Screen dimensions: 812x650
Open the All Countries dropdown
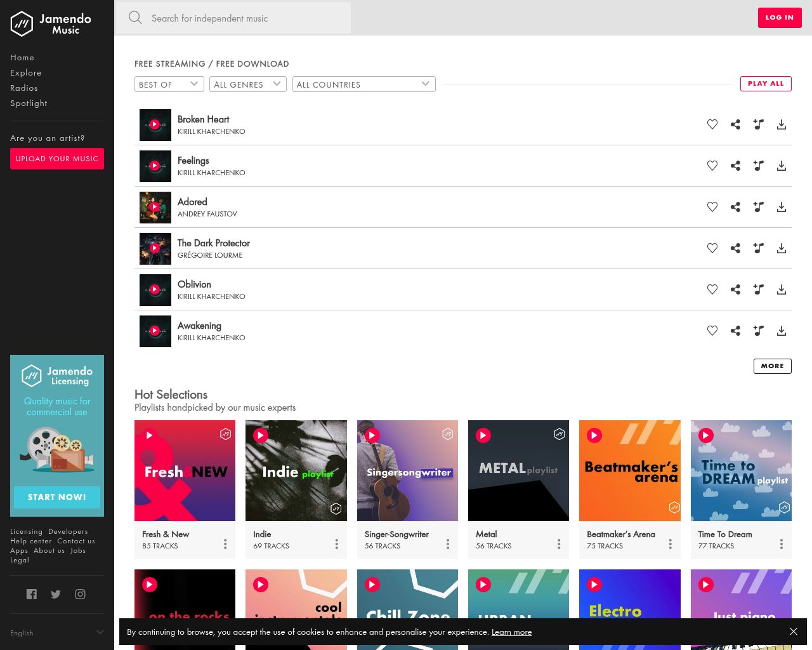[x=364, y=84]
